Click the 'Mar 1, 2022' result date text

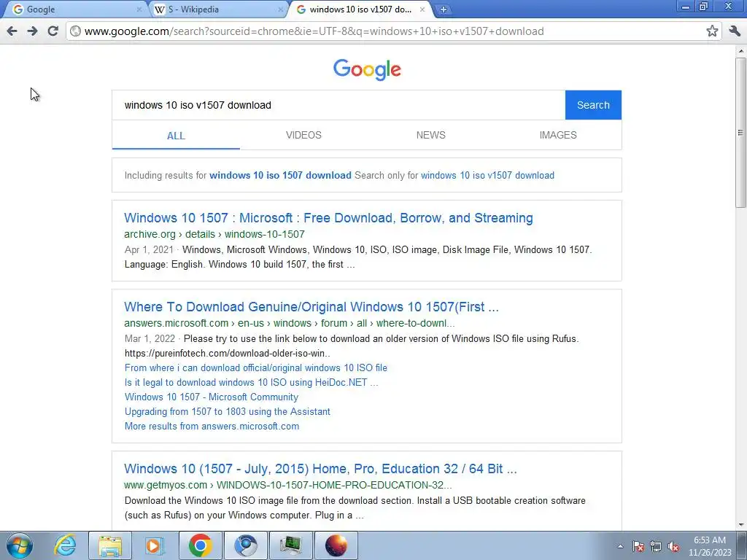(150, 338)
